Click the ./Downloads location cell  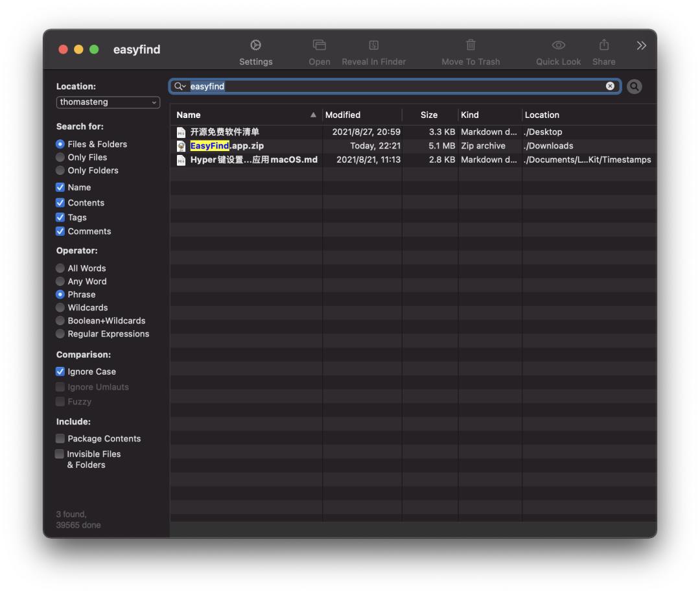pyautogui.click(x=548, y=146)
